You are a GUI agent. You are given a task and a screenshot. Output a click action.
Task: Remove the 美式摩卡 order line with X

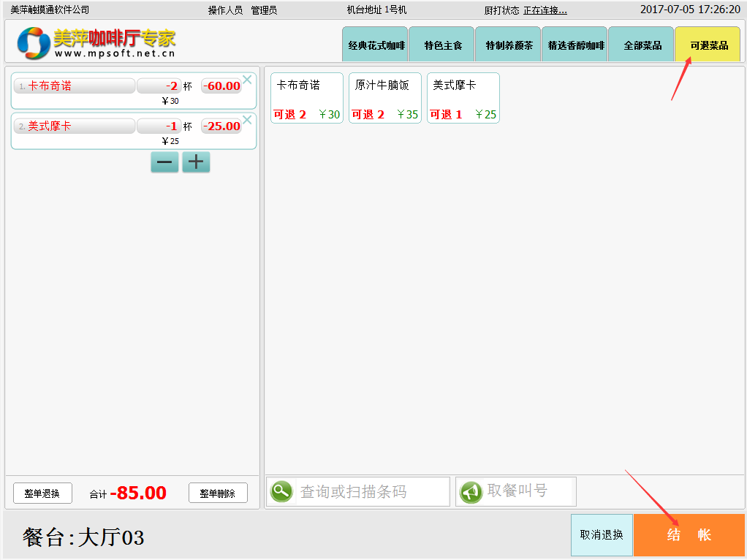click(247, 120)
